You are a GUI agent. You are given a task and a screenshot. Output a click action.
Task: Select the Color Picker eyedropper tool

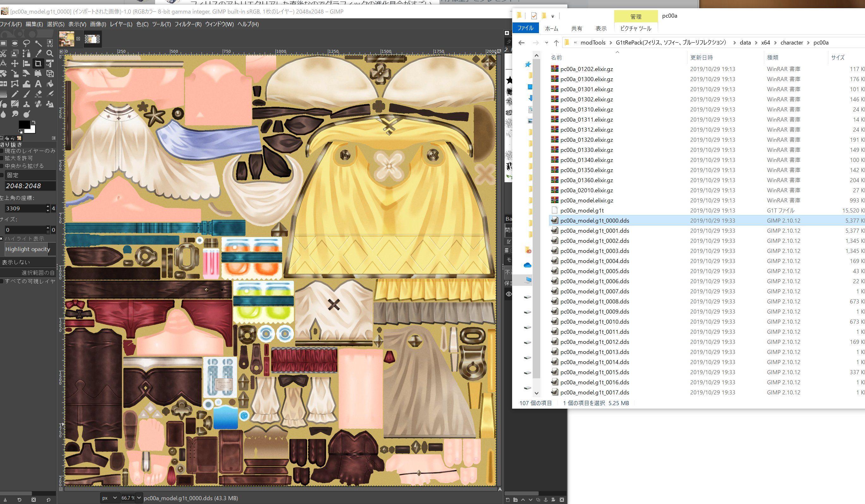38,53
